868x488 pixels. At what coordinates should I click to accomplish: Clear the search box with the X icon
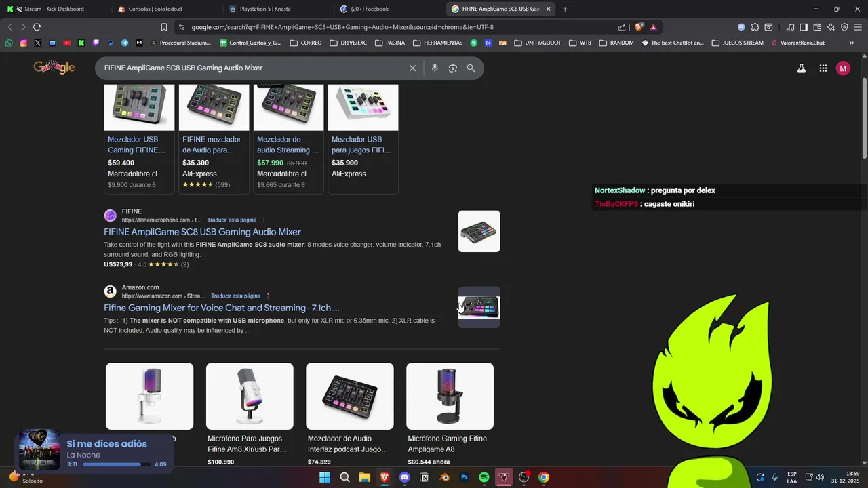click(412, 68)
